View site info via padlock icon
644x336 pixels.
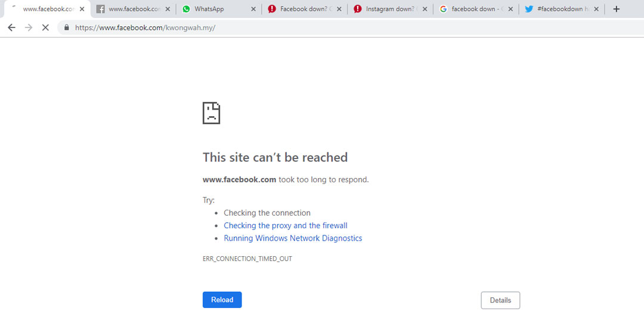(x=67, y=27)
